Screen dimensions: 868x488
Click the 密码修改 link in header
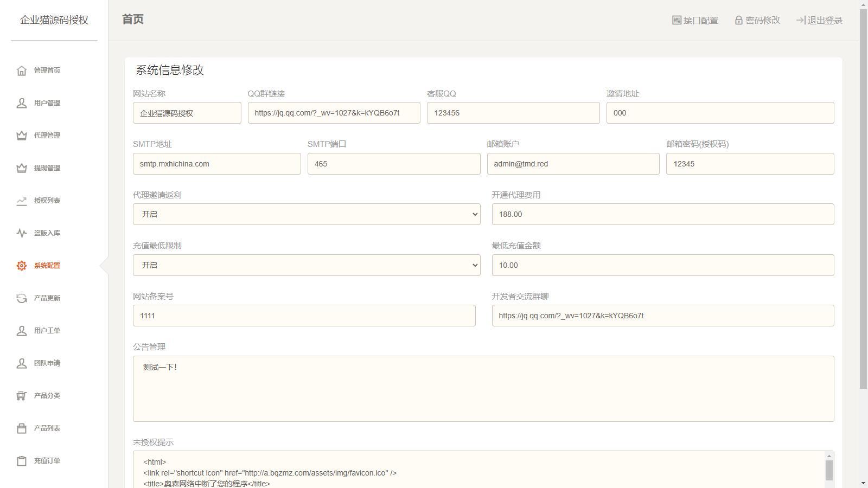757,20
